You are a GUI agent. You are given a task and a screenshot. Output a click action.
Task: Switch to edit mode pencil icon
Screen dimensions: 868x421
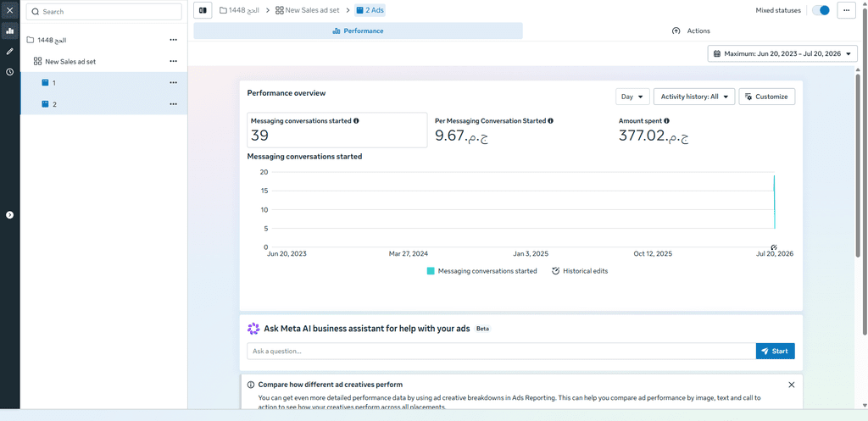click(10, 52)
